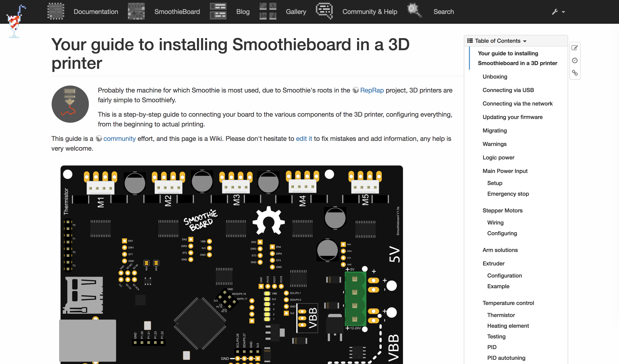Click the page title heading text

click(230, 54)
